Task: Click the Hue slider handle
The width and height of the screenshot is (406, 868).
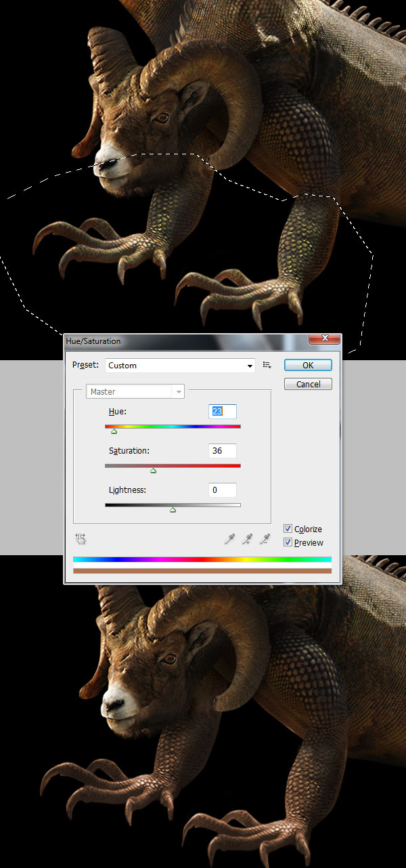Action: pos(114,431)
